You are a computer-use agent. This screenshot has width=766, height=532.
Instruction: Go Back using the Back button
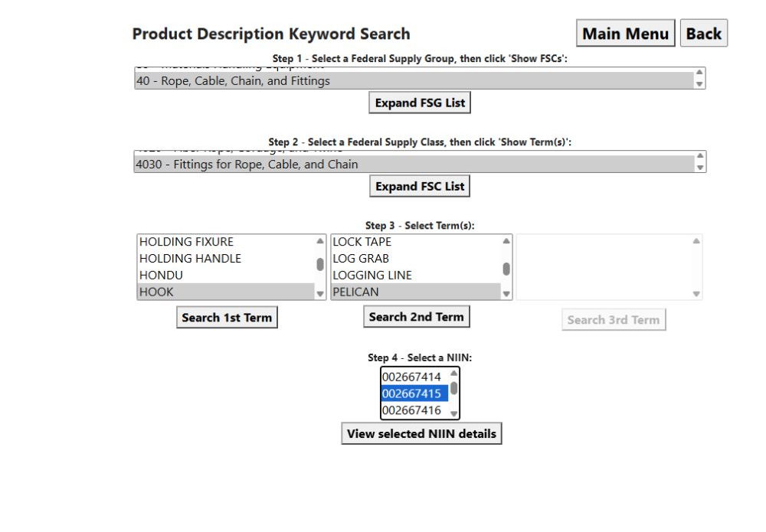pyautogui.click(x=703, y=33)
